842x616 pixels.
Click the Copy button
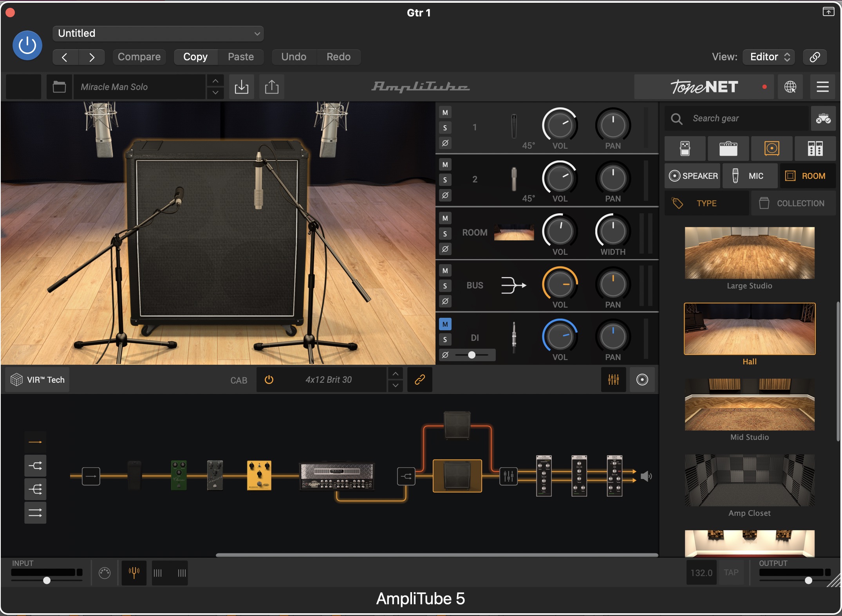point(195,57)
